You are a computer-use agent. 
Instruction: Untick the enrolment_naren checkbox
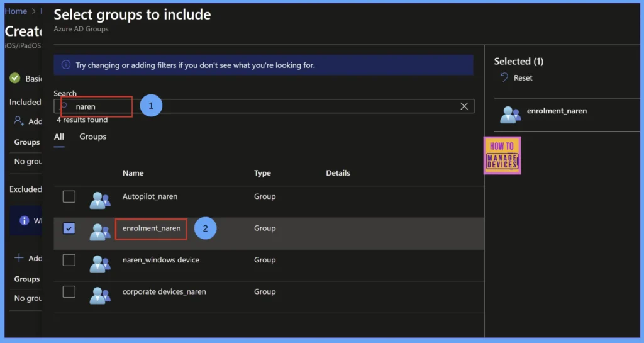pos(69,228)
